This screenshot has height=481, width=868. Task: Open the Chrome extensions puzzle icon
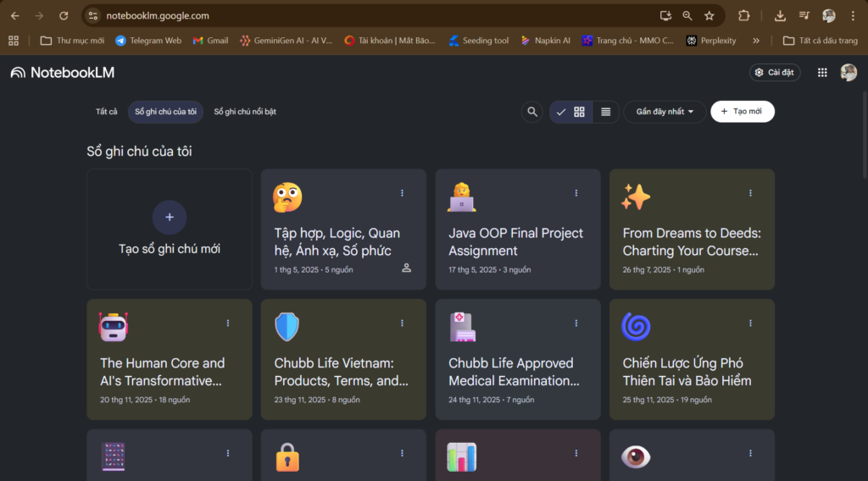(x=744, y=15)
